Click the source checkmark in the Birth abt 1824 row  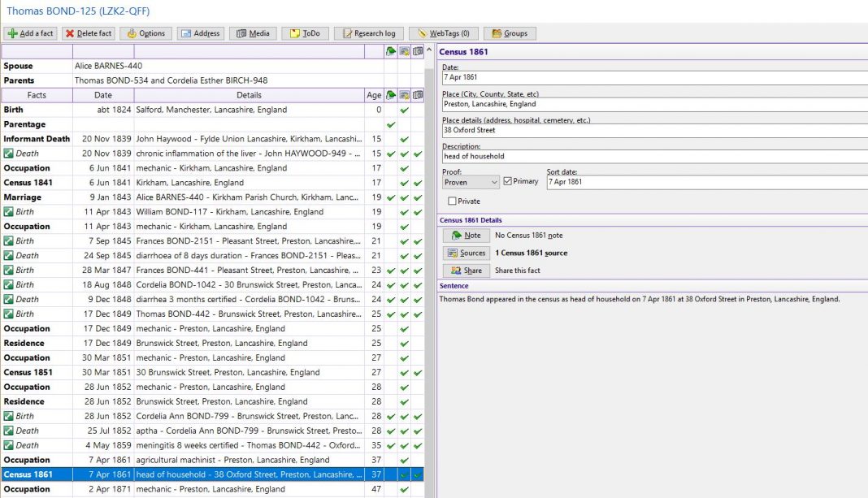pyautogui.click(x=404, y=110)
